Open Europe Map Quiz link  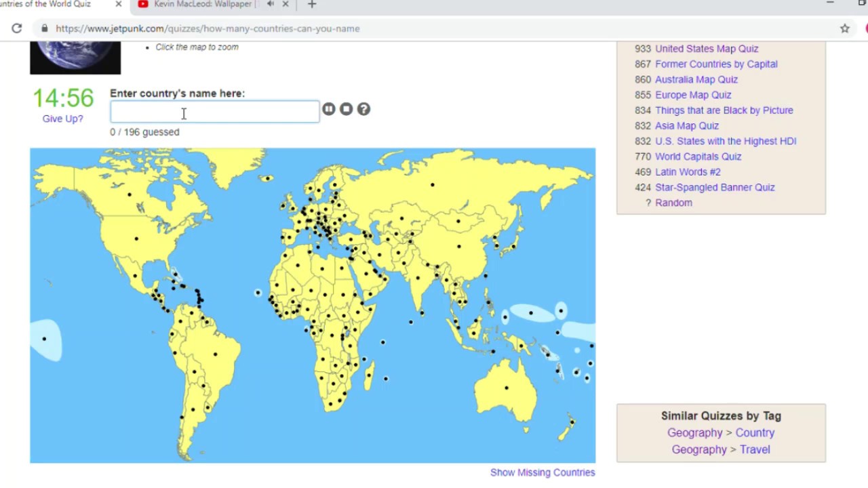pyautogui.click(x=693, y=95)
